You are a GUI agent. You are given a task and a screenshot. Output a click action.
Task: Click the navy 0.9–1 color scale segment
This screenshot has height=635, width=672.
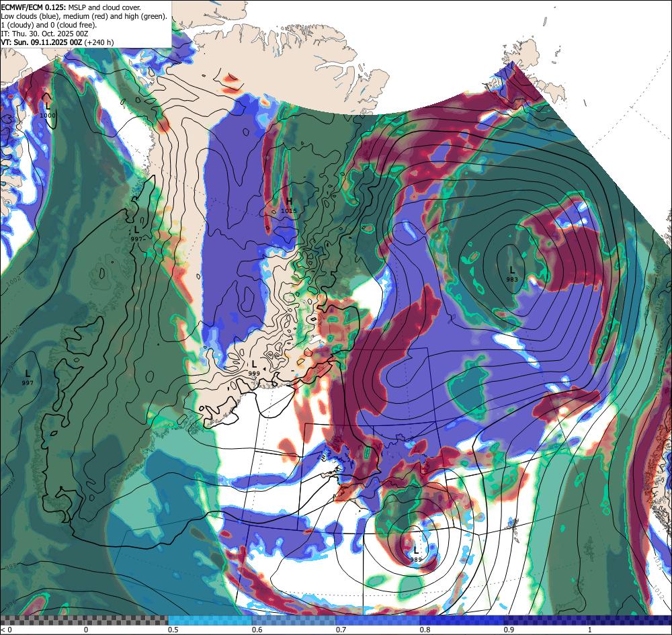pyautogui.click(x=588, y=620)
